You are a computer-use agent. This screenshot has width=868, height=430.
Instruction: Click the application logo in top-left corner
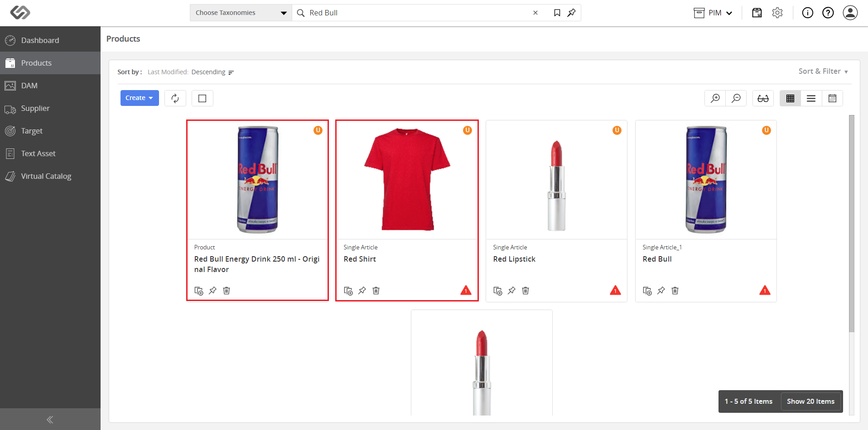(20, 12)
